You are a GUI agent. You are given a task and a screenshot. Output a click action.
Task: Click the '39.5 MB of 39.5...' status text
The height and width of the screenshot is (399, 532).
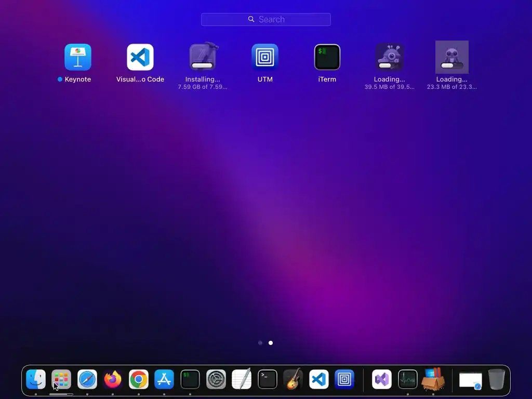390,87
